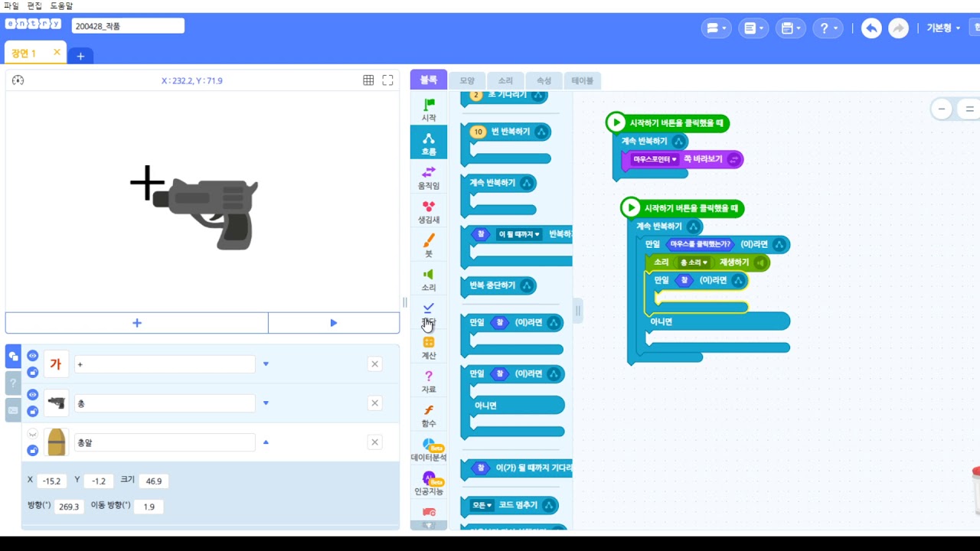The height and width of the screenshot is (551, 980).
Task: Open the 함수 (Function) block category
Action: (x=429, y=416)
